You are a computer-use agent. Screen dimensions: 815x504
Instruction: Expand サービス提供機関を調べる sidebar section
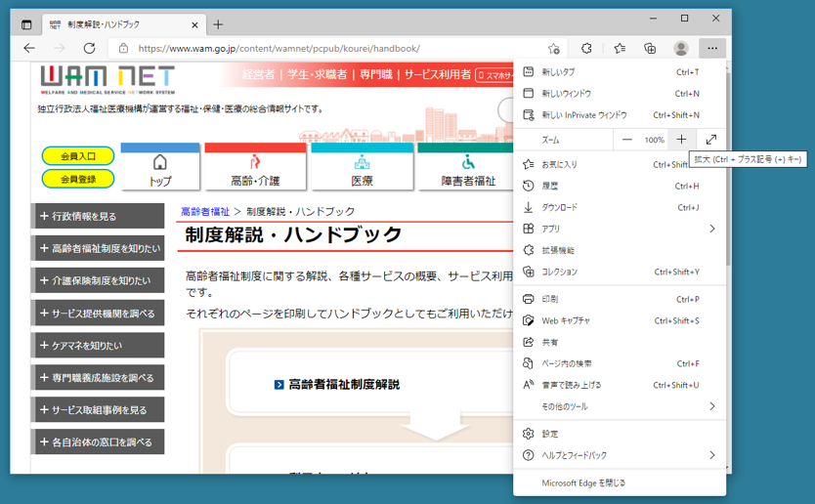point(98,313)
